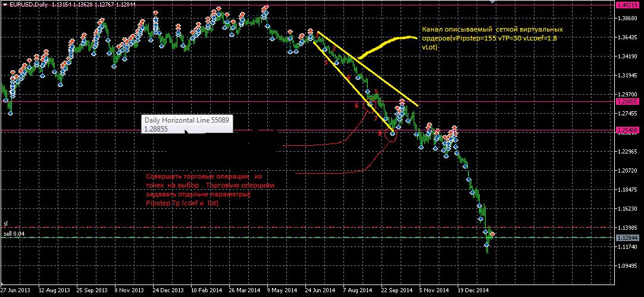Click the 9 May 2014 date on time axis

tap(283, 290)
